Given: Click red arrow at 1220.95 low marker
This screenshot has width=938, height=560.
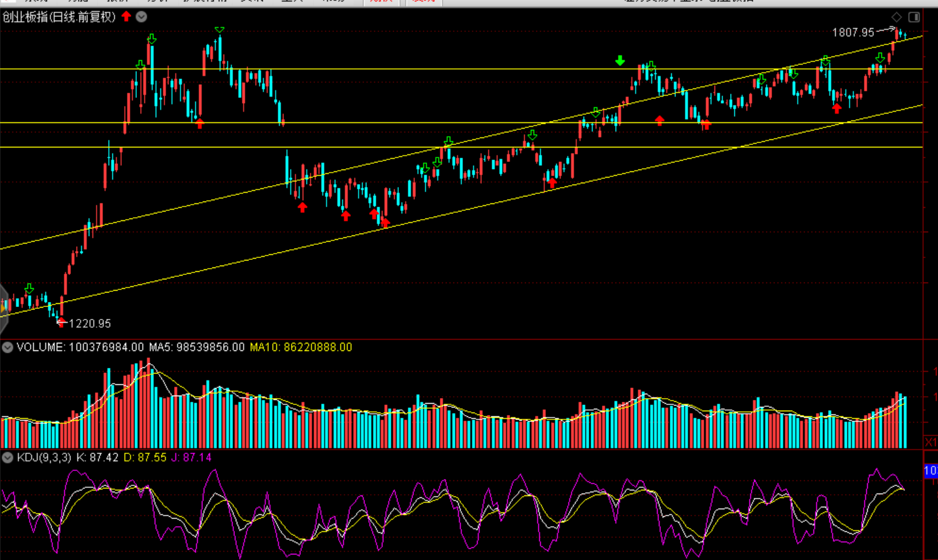Looking at the screenshot, I should tap(61, 323).
